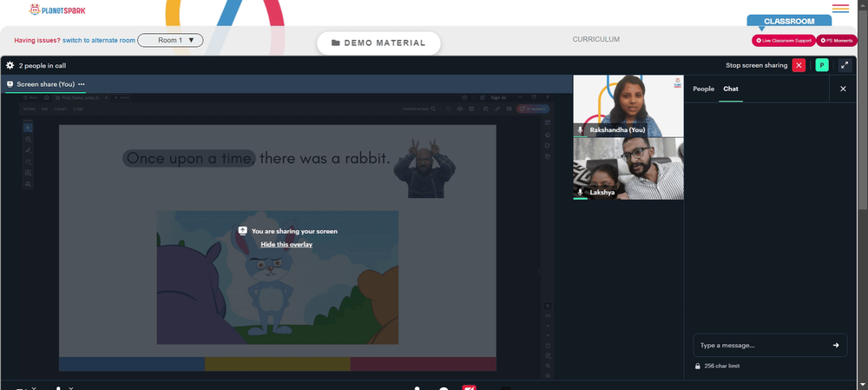Click Live Classroom Support button
Image resolution: width=868 pixels, height=390 pixels.
pyautogui.click(x=783, y=41)
